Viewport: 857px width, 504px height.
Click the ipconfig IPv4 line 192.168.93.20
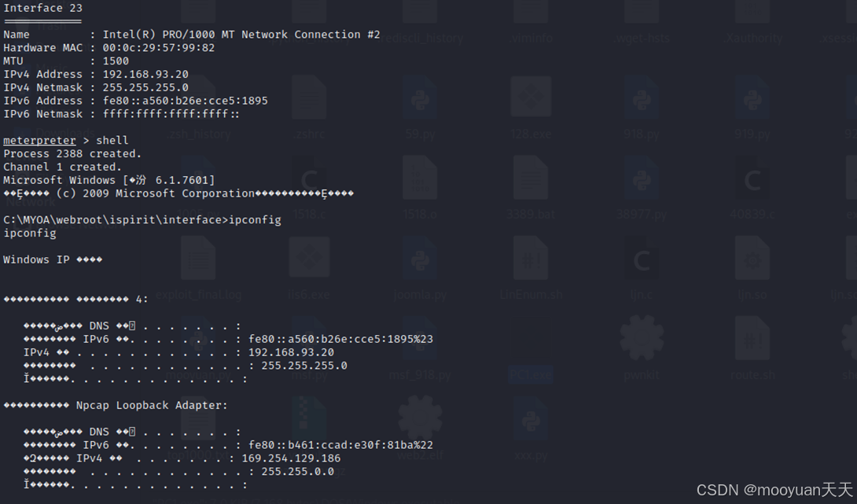tap(178, 352)
